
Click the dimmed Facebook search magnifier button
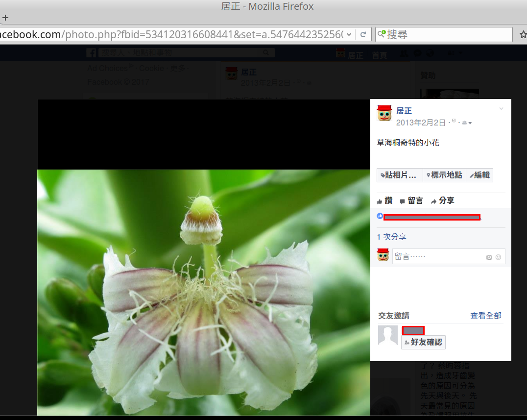coord(266,53)
